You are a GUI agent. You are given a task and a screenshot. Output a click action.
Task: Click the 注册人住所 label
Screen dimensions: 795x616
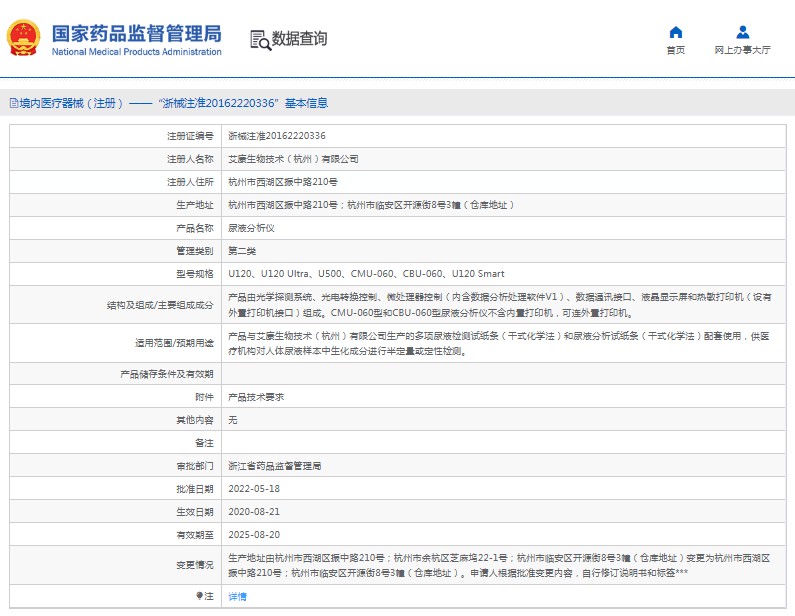tap(190, 182)
